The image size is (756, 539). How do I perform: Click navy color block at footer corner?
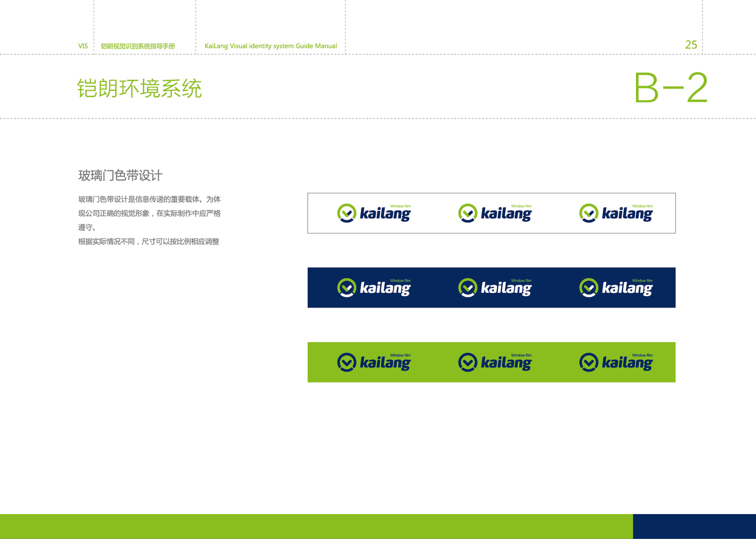[x=695, y=526]
